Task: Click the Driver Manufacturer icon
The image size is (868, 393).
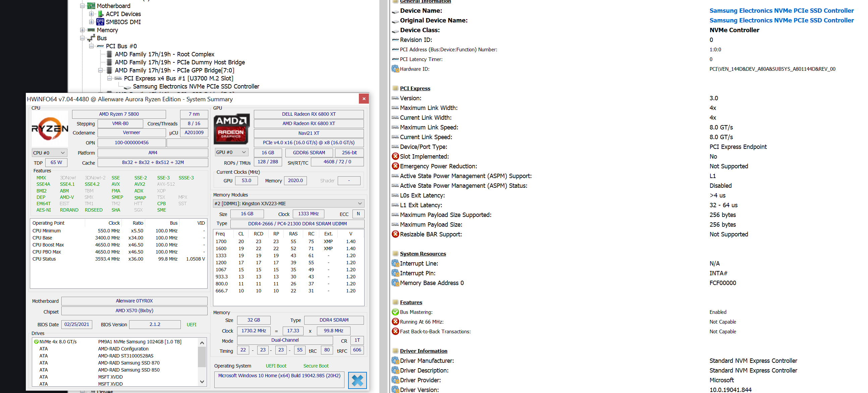Action: pyautogui.click(x=395, y=361)
